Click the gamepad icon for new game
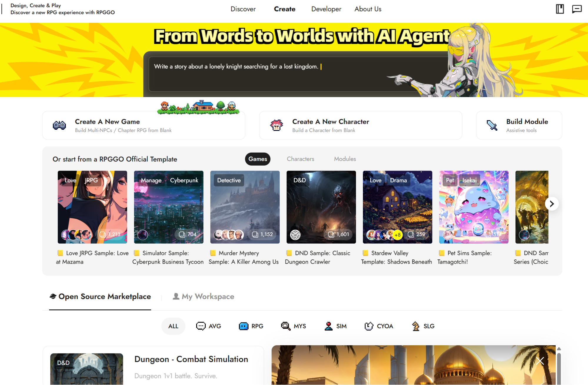Screen dimensions: 588x385 click(x=59, y=126)
